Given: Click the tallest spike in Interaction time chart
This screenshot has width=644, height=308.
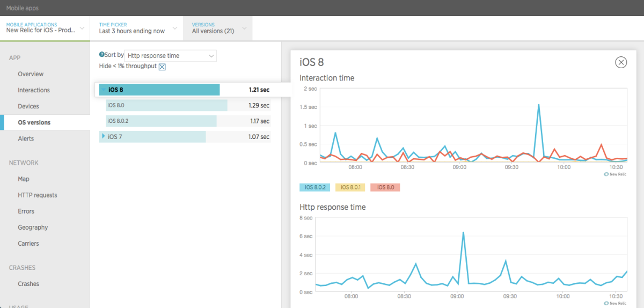Looking at the screenshot, I should (538, 105).
